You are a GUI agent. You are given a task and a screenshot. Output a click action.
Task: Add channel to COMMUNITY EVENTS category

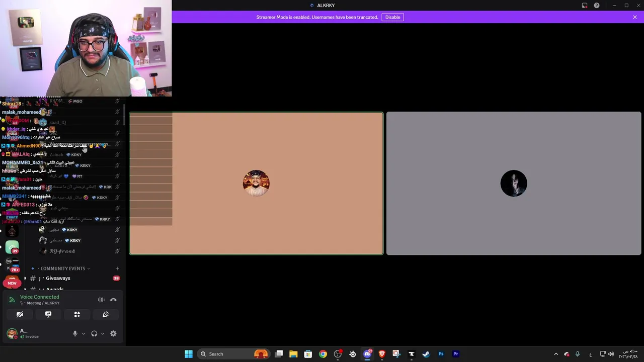(117, 268)
